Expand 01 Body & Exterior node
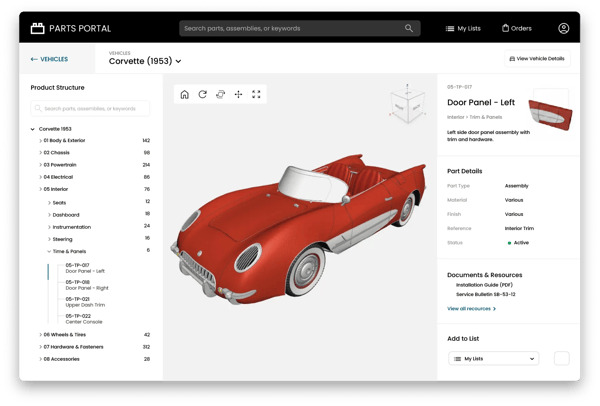 40,140
